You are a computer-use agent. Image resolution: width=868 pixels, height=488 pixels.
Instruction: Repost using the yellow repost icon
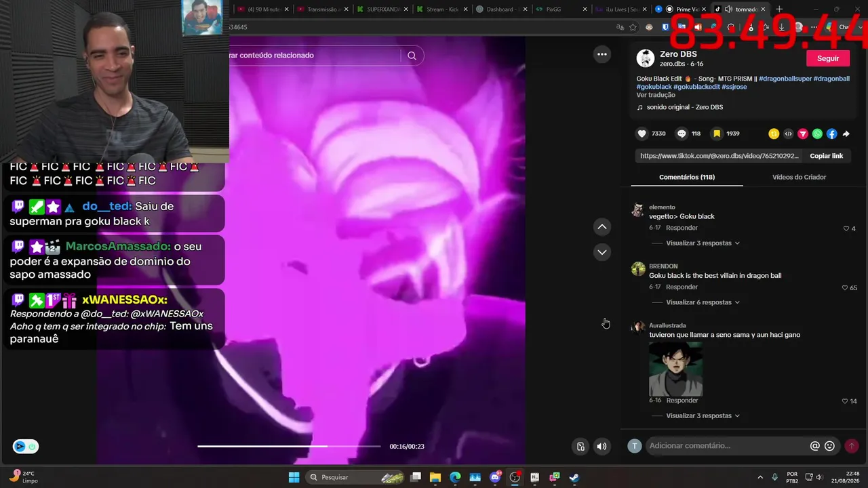pos(774,134)
